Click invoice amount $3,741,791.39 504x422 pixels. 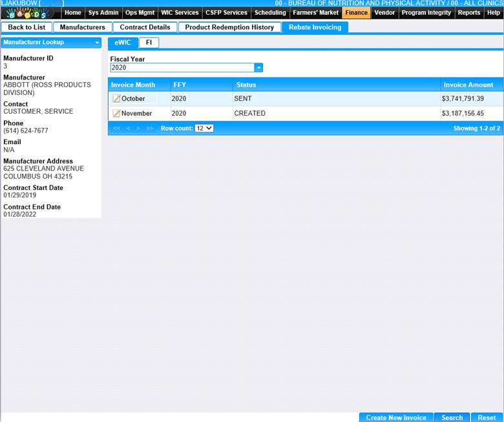click(x=463, y=99)
